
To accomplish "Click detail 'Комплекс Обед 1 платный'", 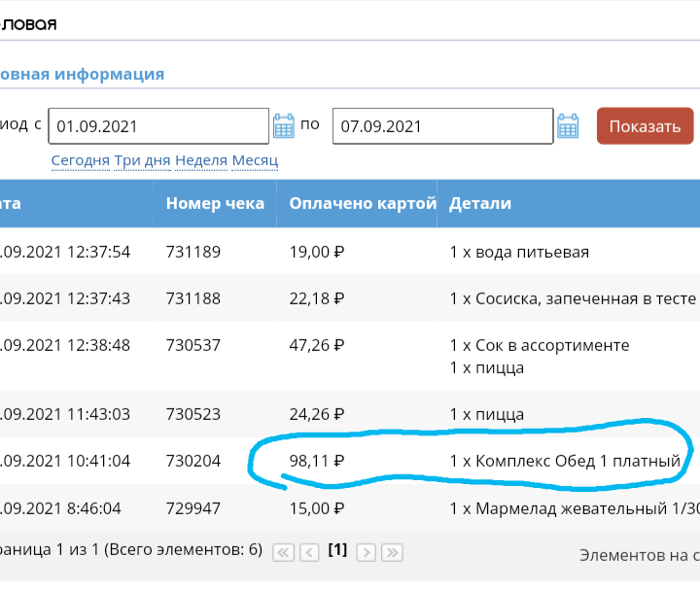I will [578, 461].
